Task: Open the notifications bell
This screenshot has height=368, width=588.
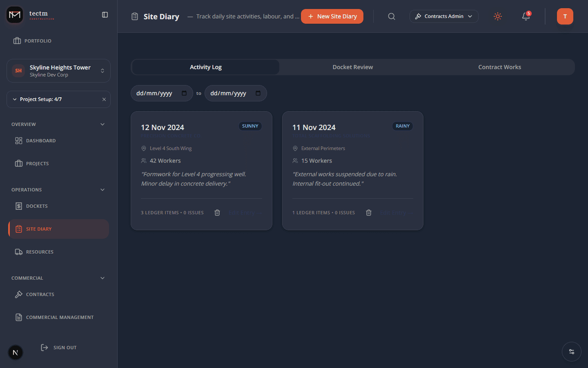Action: [526, 16]
